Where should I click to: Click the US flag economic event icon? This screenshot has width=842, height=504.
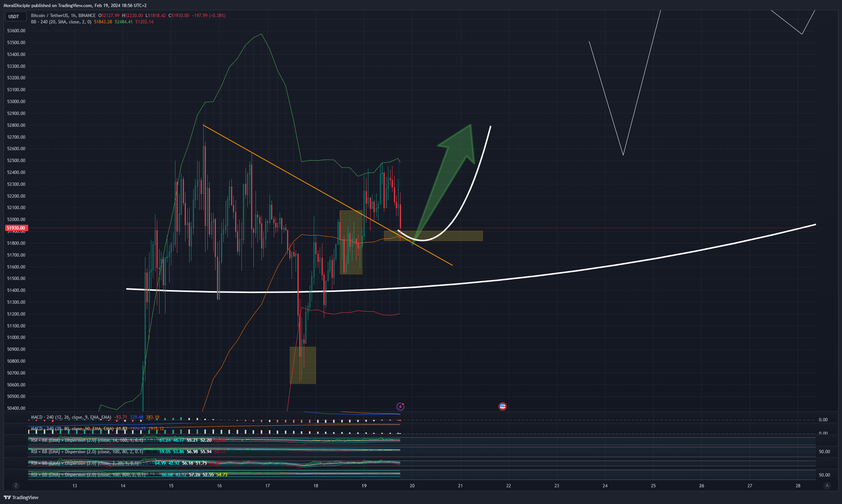click(x=503, y=406)
